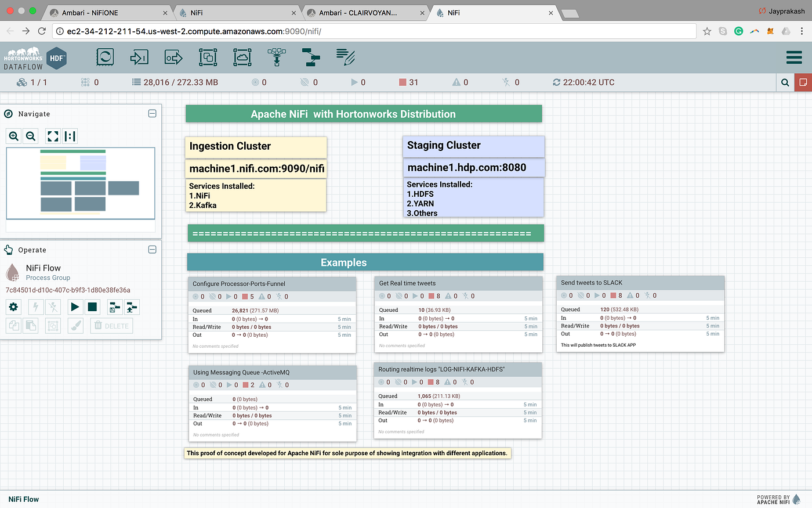Fit the flow to the screen

pyautogui.click(x=53, y=136)
